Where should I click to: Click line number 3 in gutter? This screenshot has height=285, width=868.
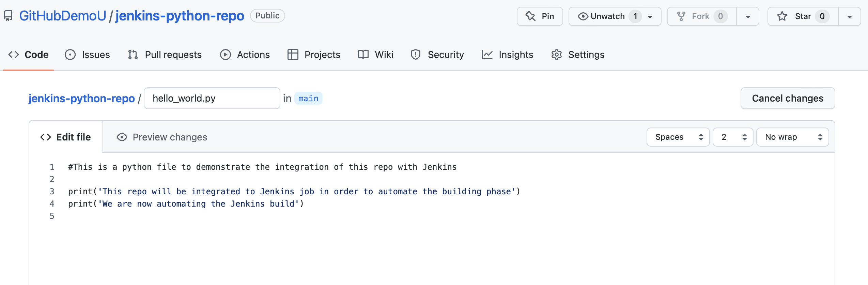(52, 192)
